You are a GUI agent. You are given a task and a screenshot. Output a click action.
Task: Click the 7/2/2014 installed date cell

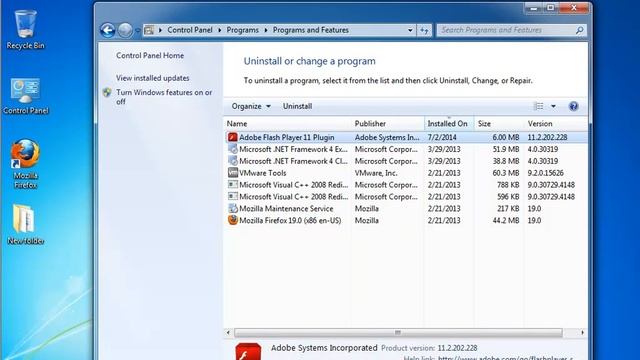[x=442, y=138]
